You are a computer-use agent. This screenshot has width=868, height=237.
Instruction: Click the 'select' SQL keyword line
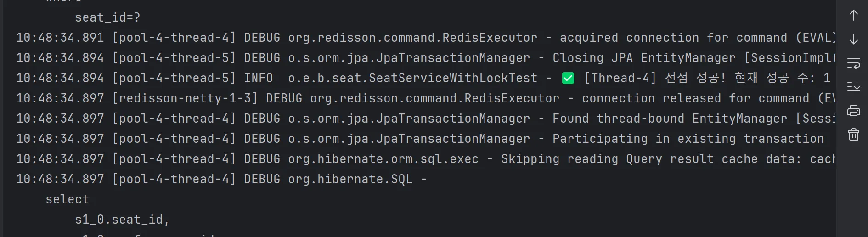[68, 199]
